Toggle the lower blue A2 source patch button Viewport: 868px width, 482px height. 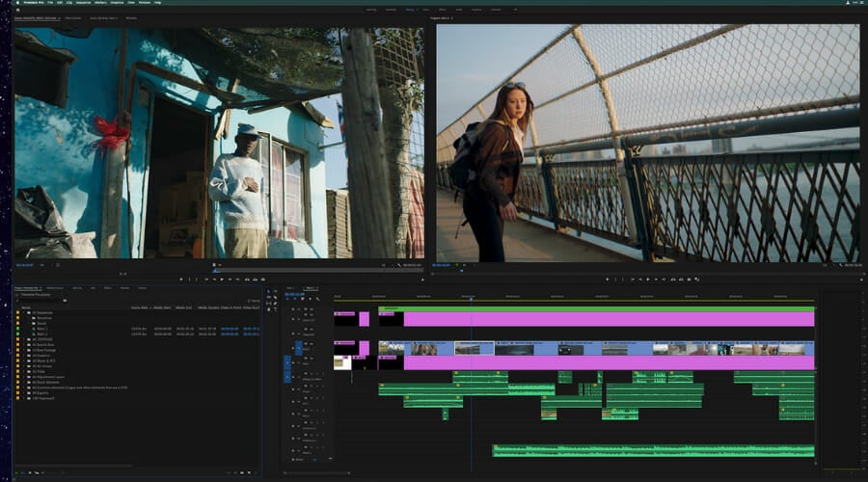[287, 377]
